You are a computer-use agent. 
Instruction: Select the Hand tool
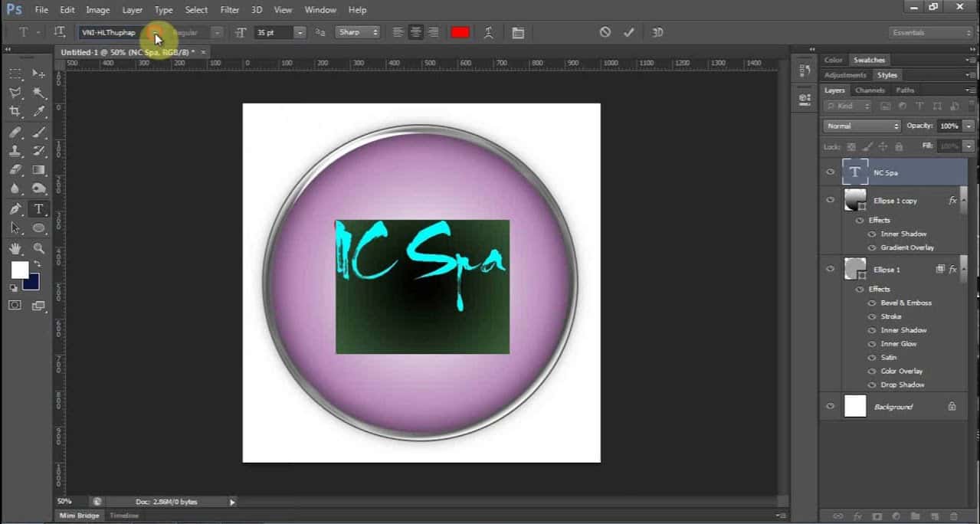click(x=15, y=249)
